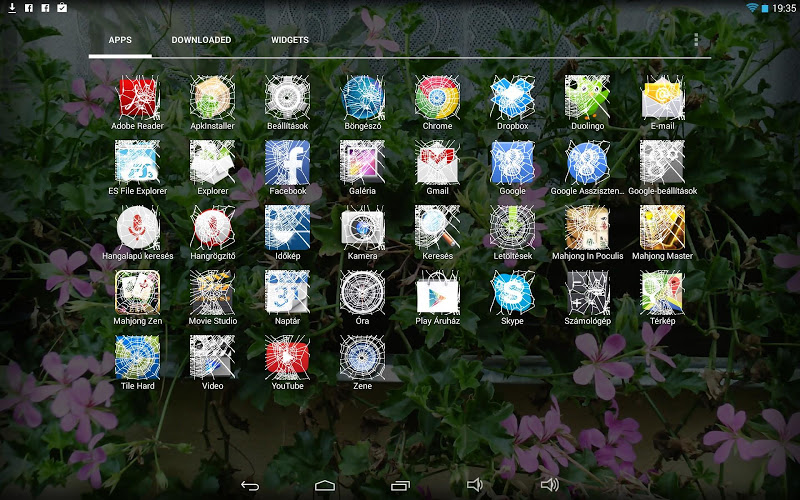Open the Google app
Screen dimensions: 800x500
click(512, 163)
